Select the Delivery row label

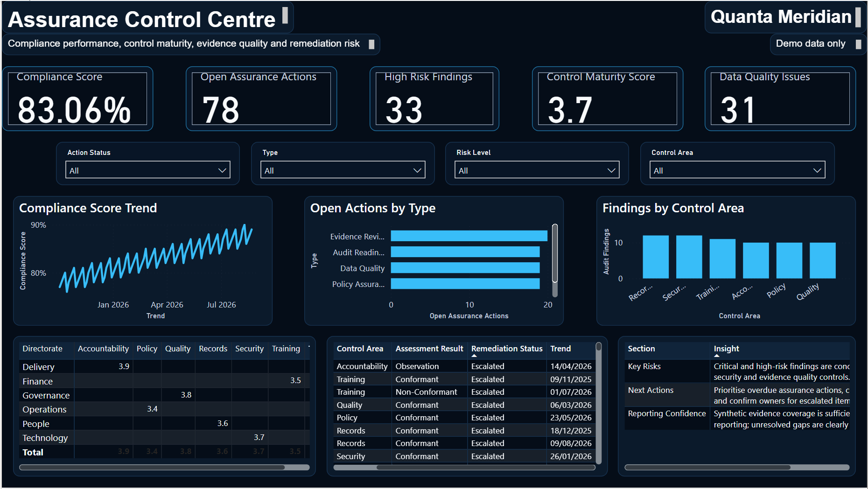click(x=38, y=367)
